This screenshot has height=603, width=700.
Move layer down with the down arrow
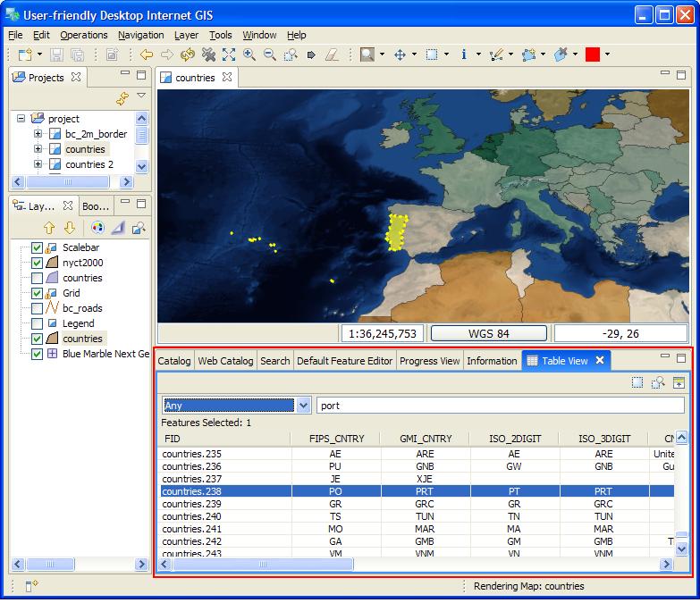coord(69,228)
